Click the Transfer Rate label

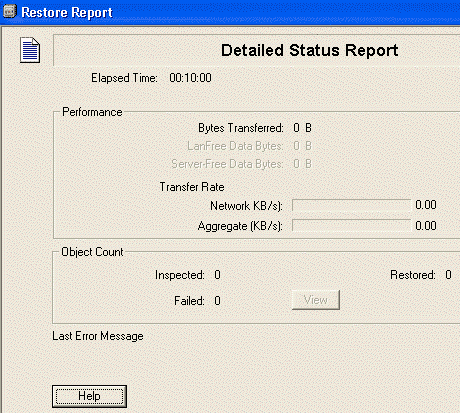192,187
